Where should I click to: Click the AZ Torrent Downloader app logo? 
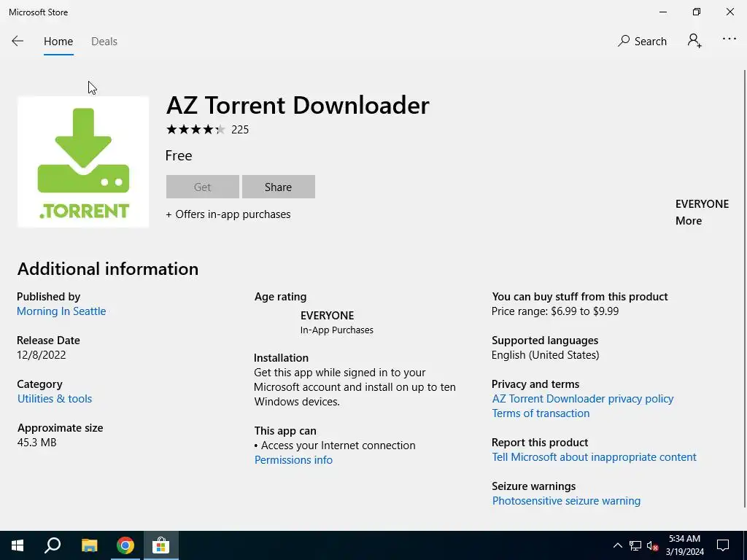click(83, 162)
